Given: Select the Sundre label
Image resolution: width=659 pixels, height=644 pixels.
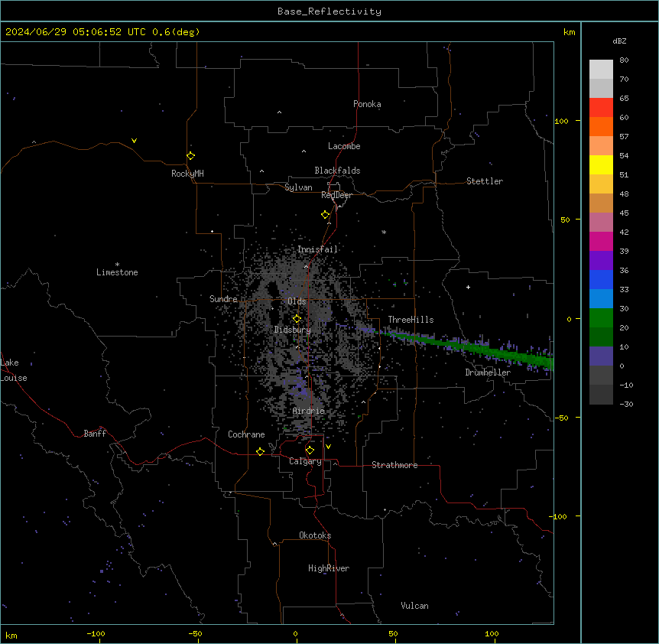Looking at the screenshot, I should [223, 299].
